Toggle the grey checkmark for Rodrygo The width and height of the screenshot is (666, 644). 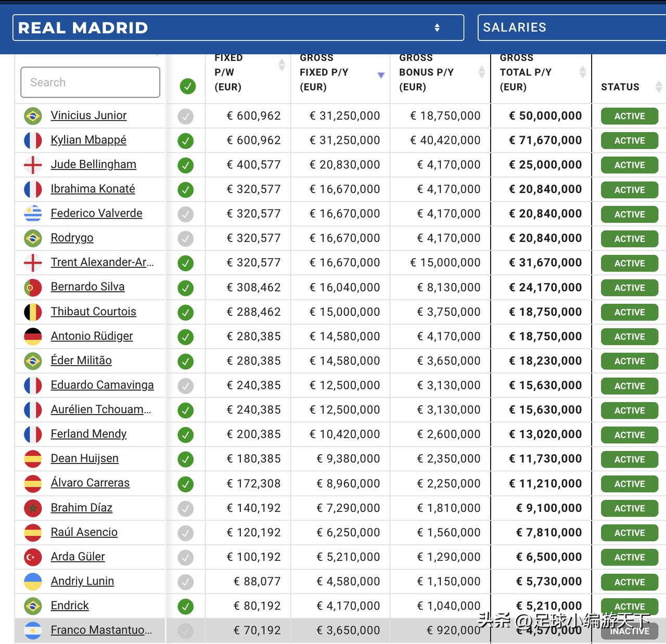click(x=185, y=239)
